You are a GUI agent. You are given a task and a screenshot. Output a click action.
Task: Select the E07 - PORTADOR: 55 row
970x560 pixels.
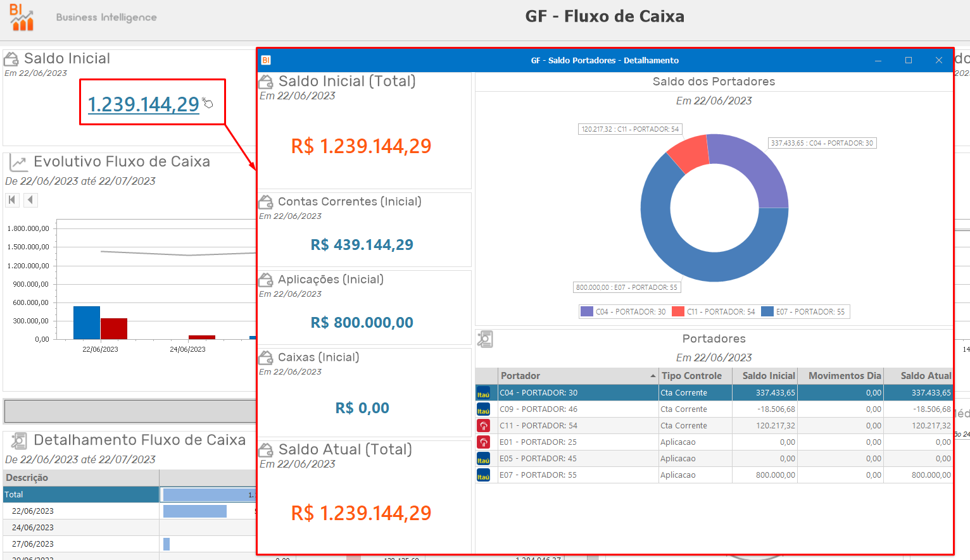point(714,475)
